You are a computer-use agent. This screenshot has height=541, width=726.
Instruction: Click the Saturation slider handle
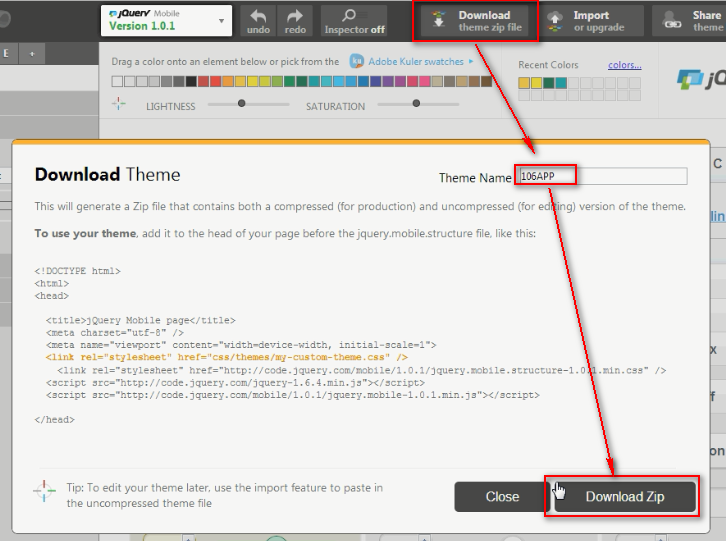pyautogui.click(x=416, y=103)
